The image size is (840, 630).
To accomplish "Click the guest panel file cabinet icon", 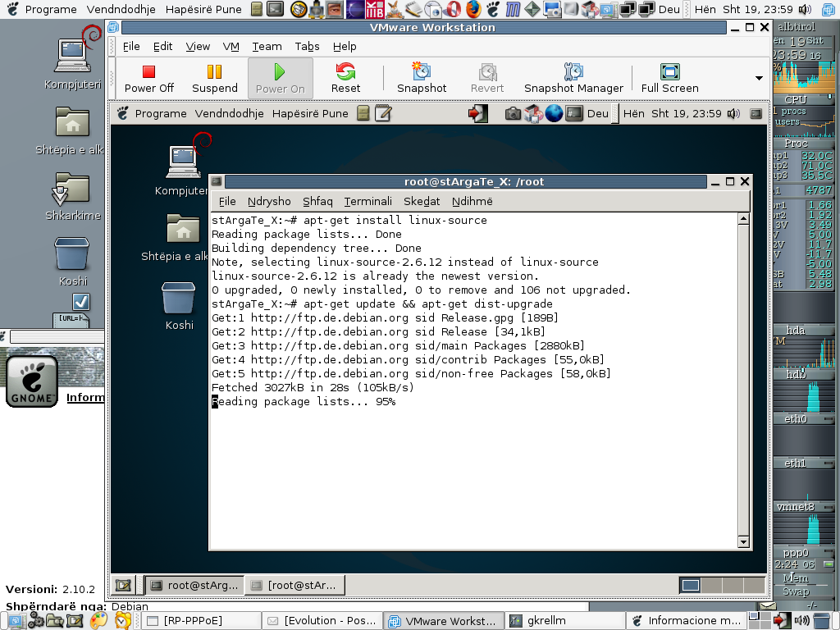I will pyautogui.click(x=363, y=113).
